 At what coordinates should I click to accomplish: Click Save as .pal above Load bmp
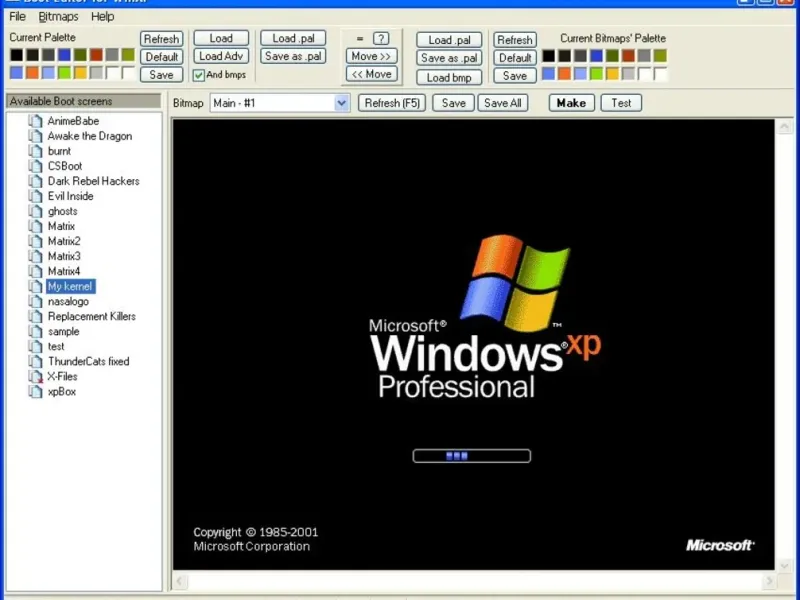(448, 58)
